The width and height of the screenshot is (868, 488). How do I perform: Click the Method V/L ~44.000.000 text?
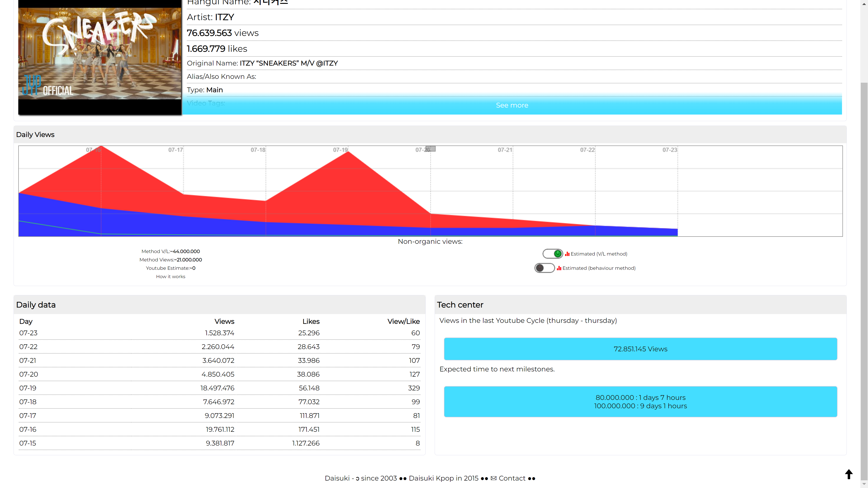click(x=170, y=252)
